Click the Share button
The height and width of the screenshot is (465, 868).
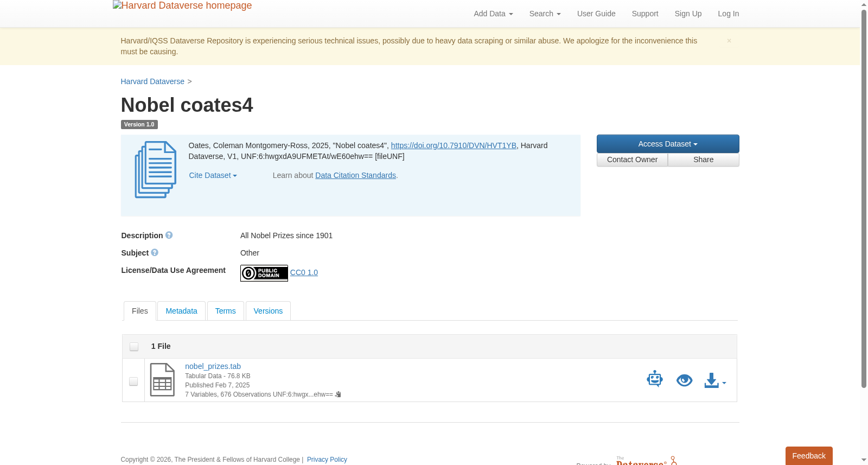click(703, 160)
